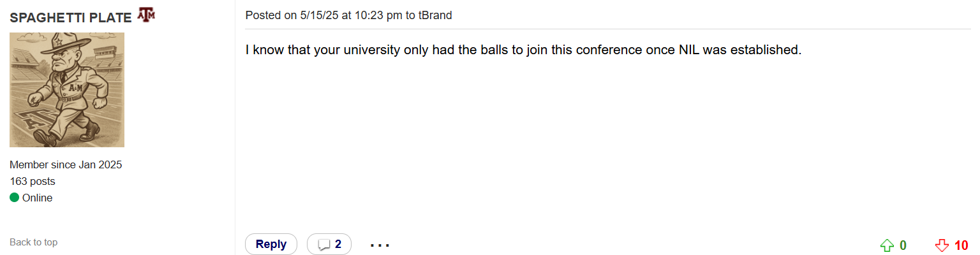Click the speech bubble replies icon
Screen dimensions: 980x255
(324, 245)
